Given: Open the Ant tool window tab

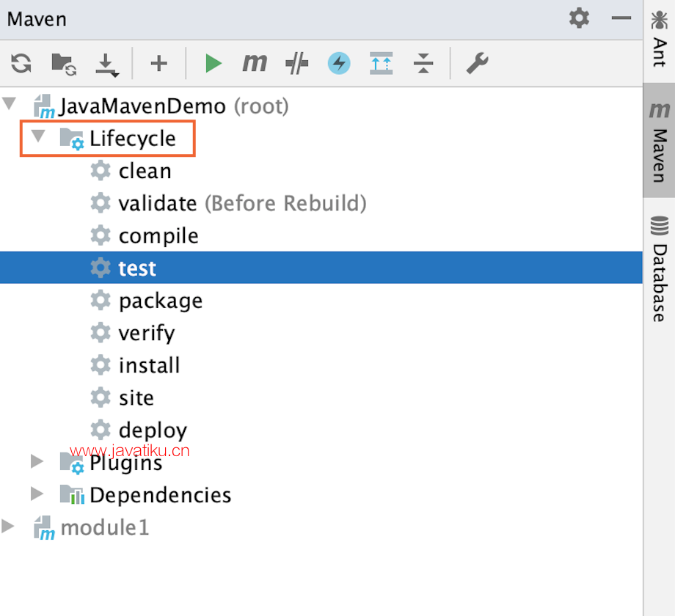Looking at the screenshot, I should 660,40.
